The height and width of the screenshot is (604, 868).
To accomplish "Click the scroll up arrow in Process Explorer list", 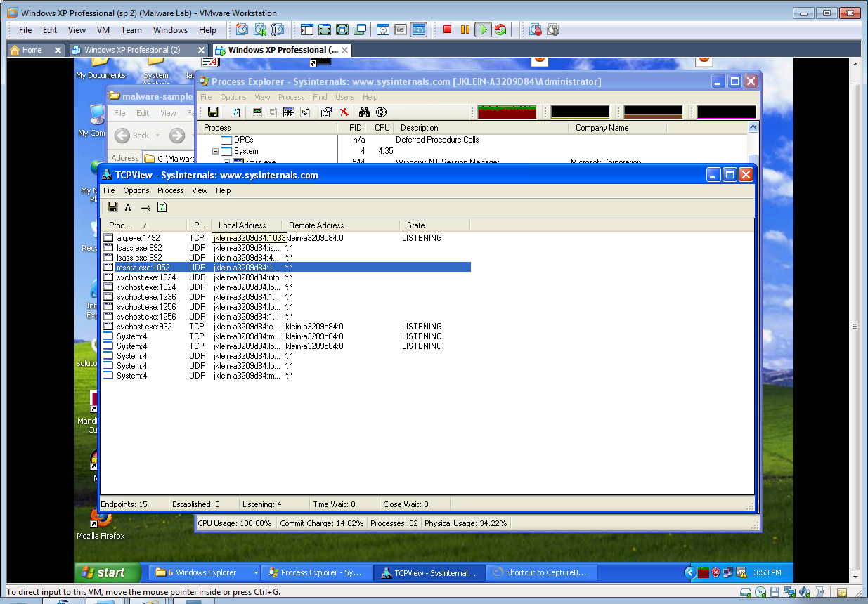I will point(753,128).
